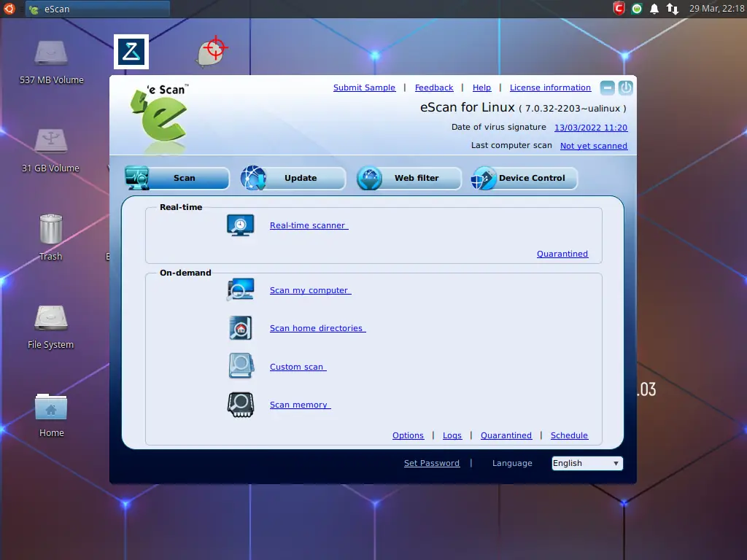Open the License information link
Image resolution: width=747 pixels, height=560 pixels.
pyautogui.click(x=550, y=87)
